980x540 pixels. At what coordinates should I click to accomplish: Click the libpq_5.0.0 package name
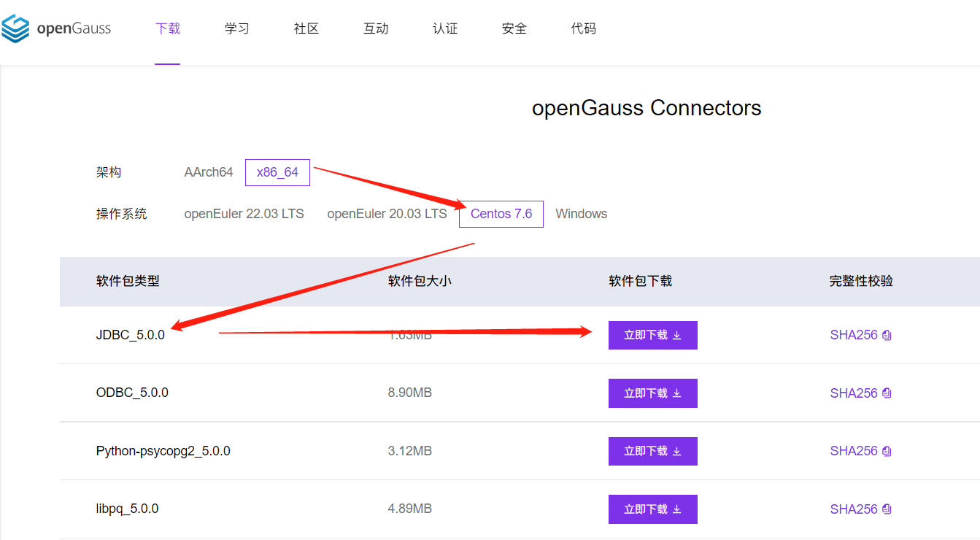(127, 509)
